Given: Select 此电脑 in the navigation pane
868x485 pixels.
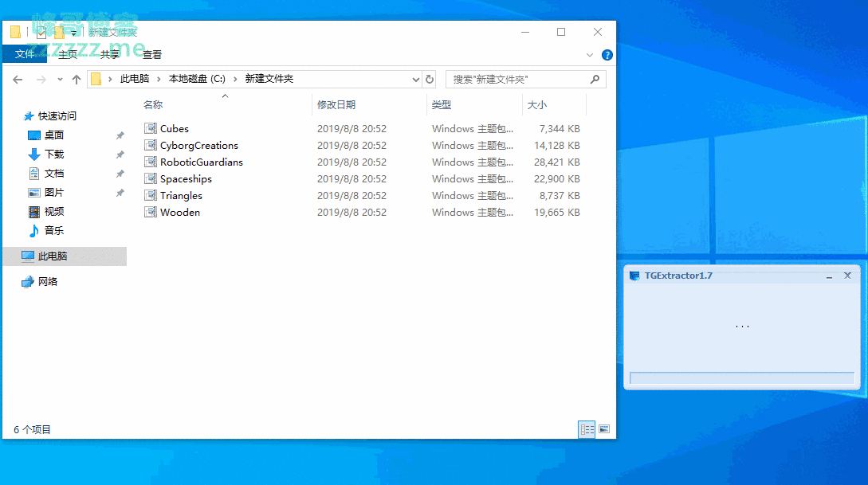Looking at the screenshot, I should 53,256.
